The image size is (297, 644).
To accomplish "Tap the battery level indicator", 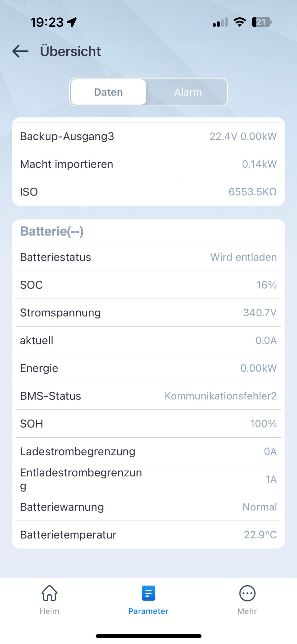I will point(262,22).
